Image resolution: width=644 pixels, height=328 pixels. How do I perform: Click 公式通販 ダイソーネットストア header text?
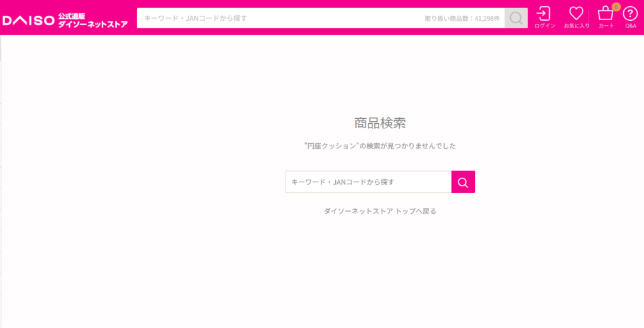[x=92, y=21]
